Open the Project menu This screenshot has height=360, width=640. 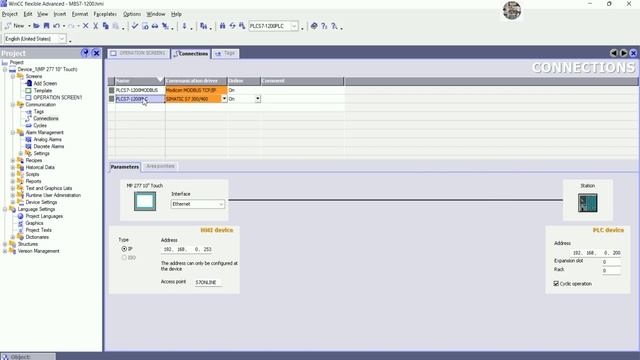point(9,14)
